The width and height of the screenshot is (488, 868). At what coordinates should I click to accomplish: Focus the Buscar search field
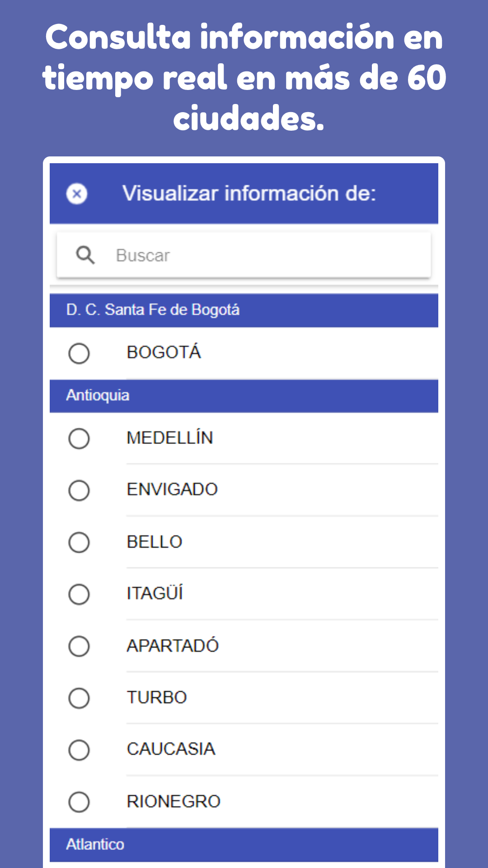[244, 255]
